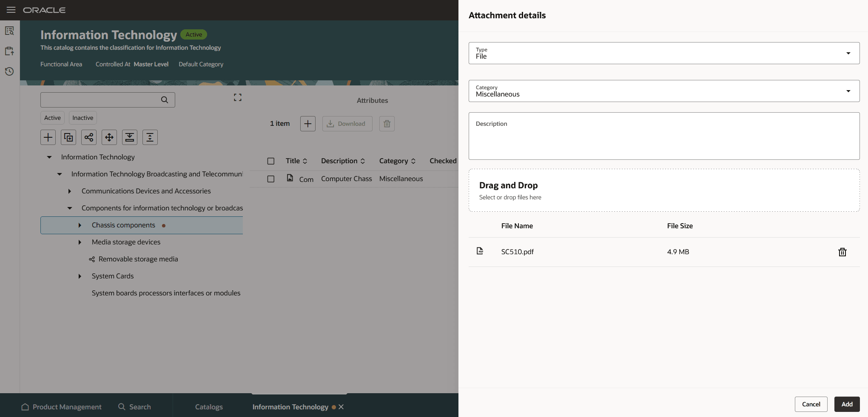
Task: Expand the Chassis components tree node
Action: coord(79,225)
